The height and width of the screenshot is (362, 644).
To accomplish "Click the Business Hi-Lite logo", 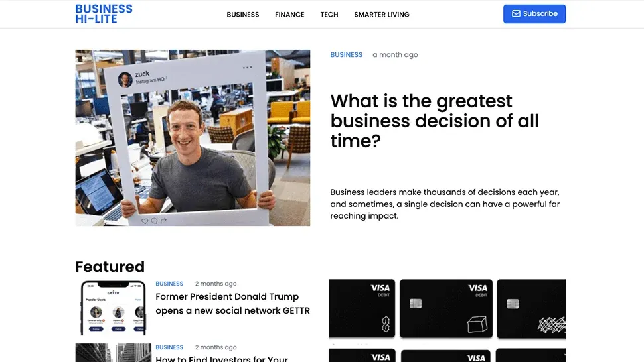I will pos(104,14).
